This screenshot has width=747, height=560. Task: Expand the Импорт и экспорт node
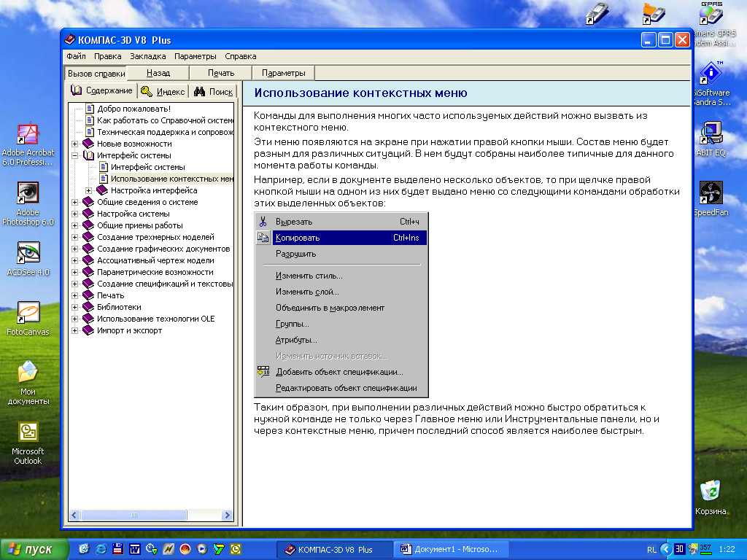coord(75,330)
